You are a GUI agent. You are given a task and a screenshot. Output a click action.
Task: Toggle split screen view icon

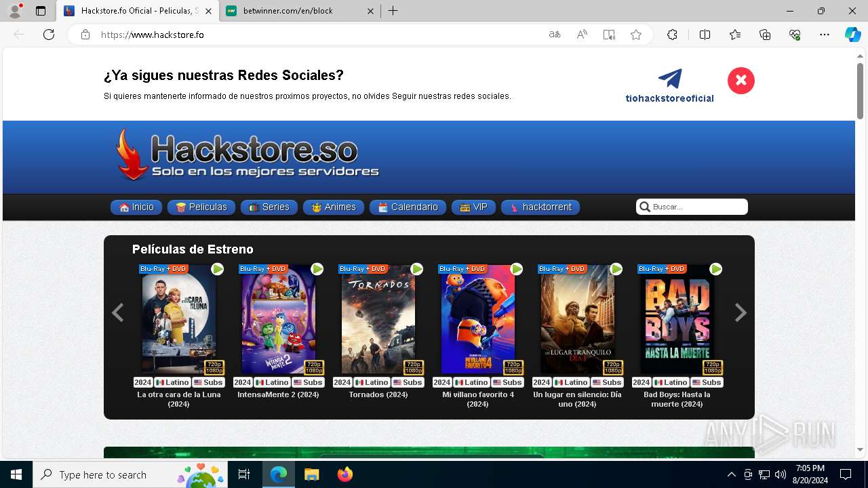click(705, 35)
